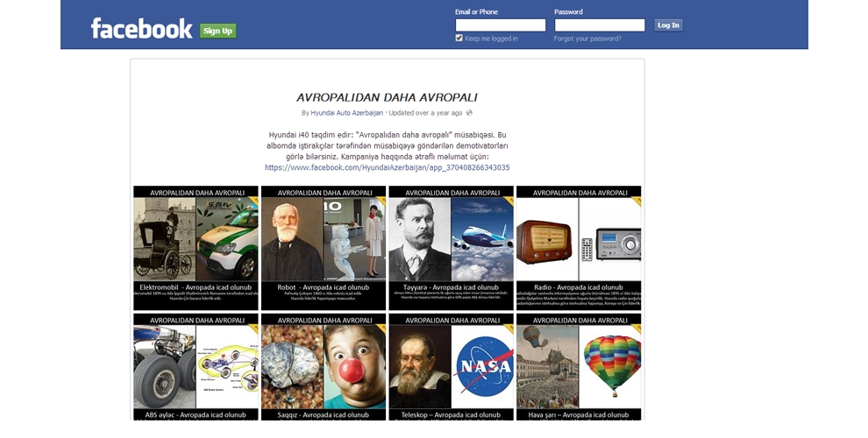868x438 pixels.
Task: Focus the Password input field
Action: click(600, 25)
